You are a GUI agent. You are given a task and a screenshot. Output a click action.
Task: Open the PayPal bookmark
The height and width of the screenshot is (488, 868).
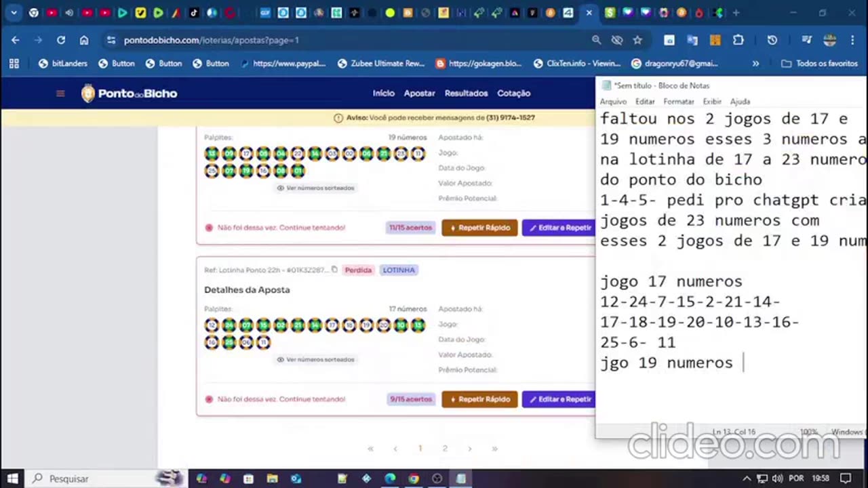point(283,63)
